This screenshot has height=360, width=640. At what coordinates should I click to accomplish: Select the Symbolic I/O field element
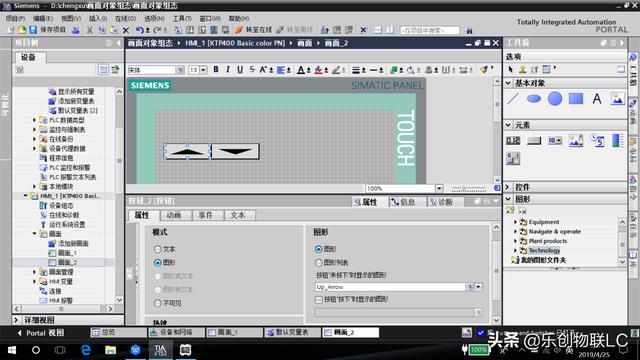pos(555,140)
